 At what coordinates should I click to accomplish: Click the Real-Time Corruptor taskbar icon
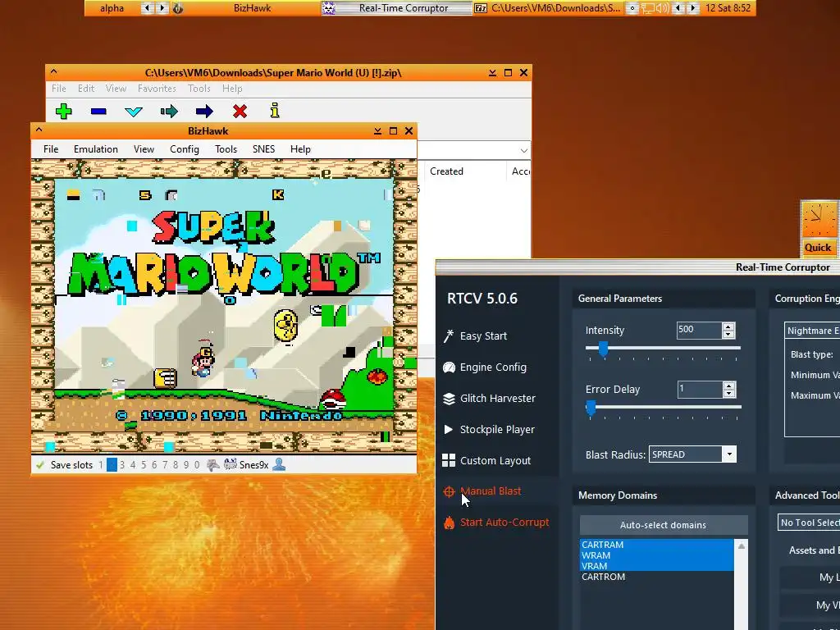[x=328, y=8]
